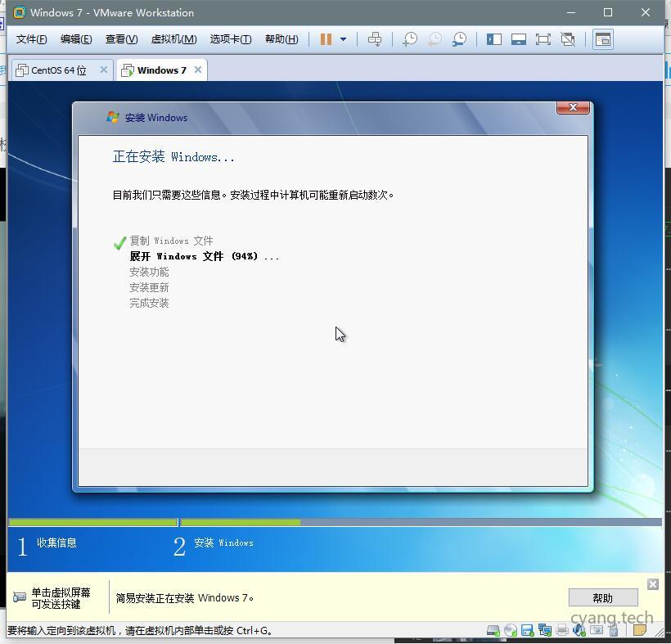Click the sound device status icon
Screen dimensions: 671x644
579,630
